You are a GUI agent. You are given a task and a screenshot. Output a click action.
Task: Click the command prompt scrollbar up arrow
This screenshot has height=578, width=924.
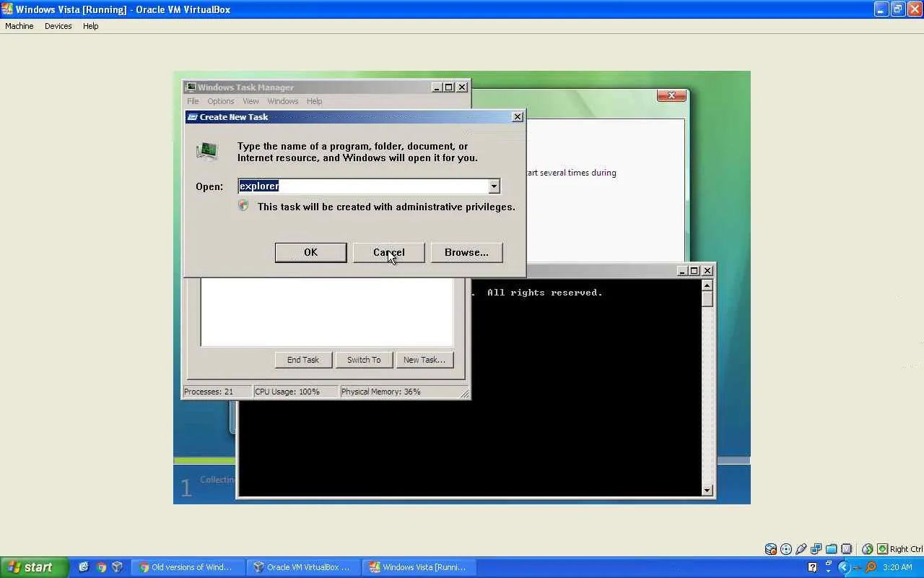tap(707, 286)
